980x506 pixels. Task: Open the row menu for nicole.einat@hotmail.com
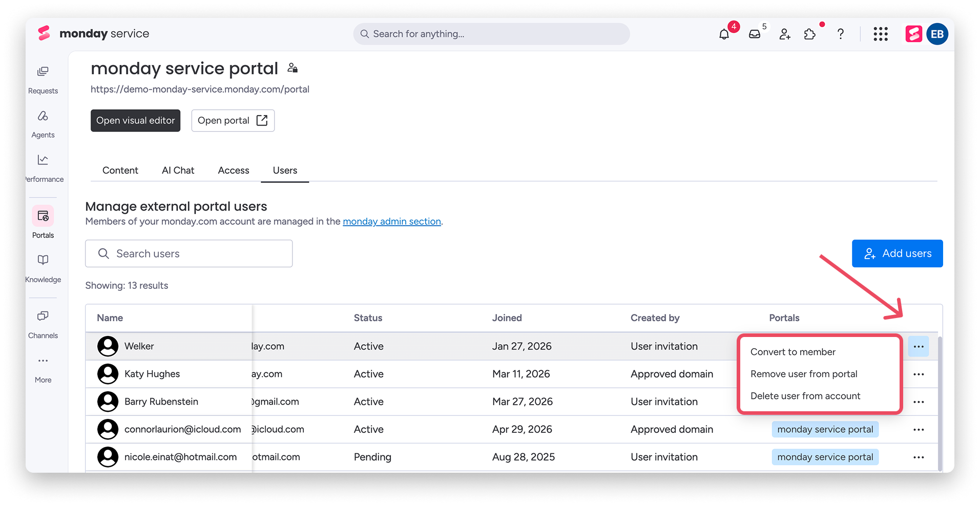pos(919,457)
